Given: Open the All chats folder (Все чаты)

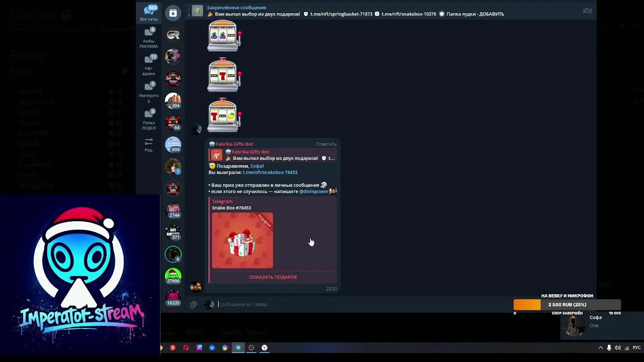Looking at the screenshot, I should (148, 13).
